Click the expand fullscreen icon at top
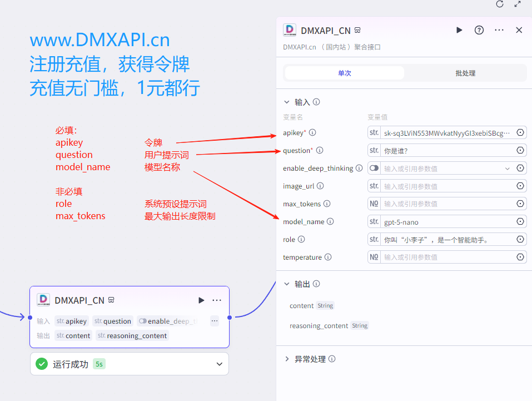The width and height of the screenshot is (532, 401). (518, 4)
